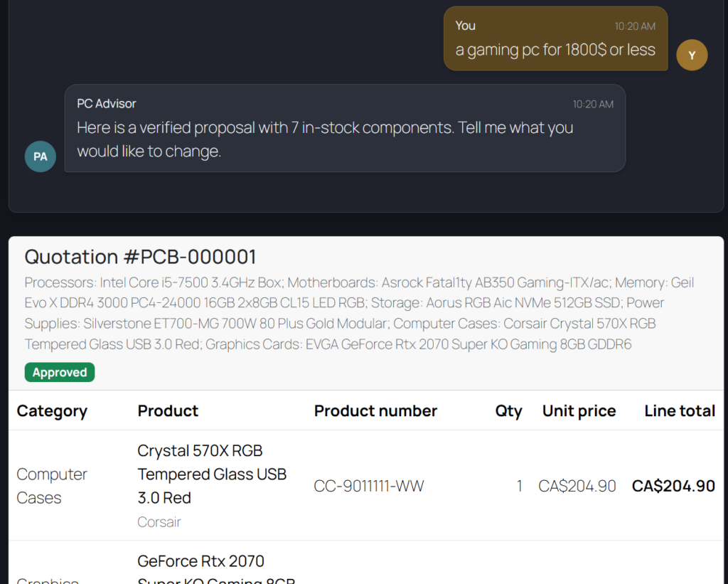
Task: Click the Crystal 570X RGB product name
Action: pyautogui.click(x=212, y=474)
